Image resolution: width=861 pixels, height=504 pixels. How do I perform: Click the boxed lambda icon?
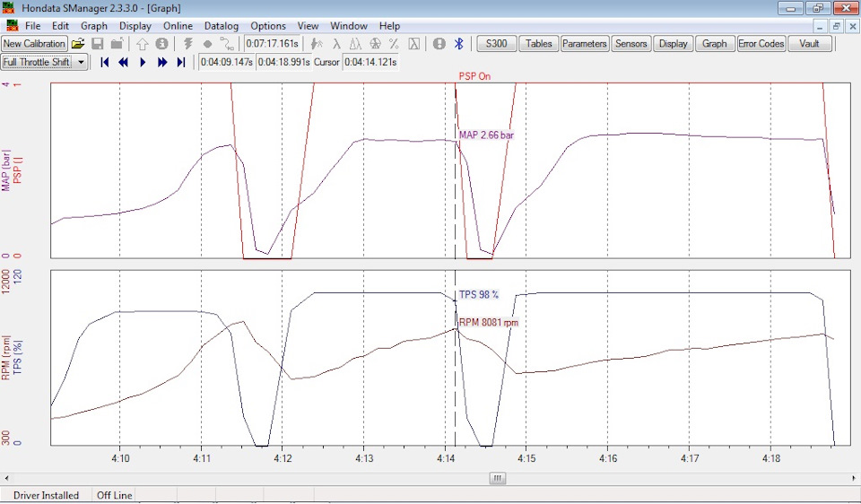(x=414, y=43)
